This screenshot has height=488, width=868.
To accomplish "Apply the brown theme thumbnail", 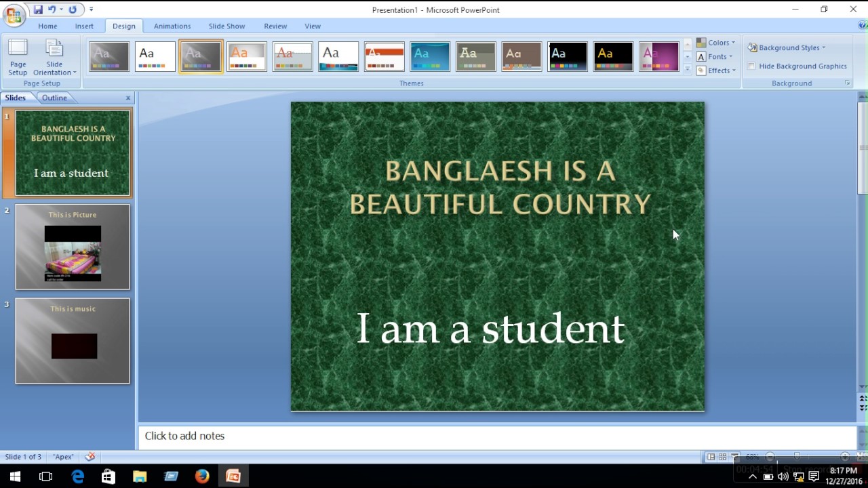I will 521,57.
